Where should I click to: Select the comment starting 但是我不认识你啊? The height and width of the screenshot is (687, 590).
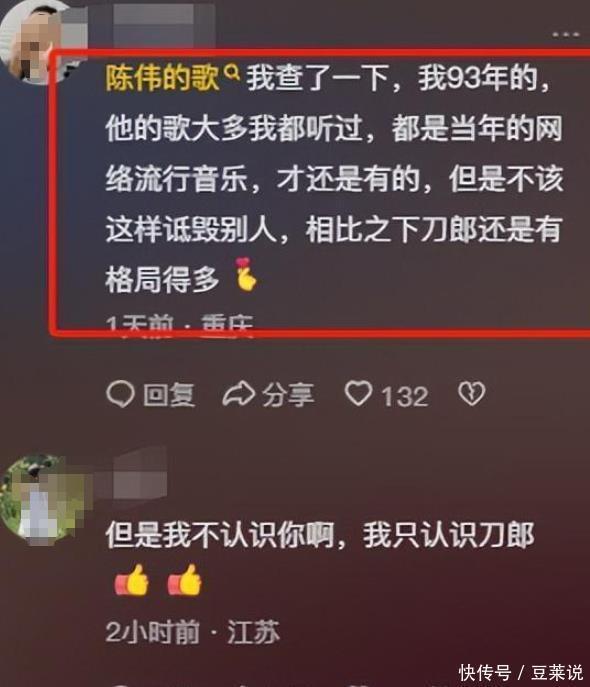click(320, 535)
